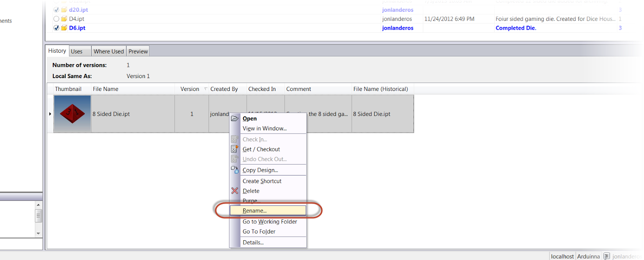Click the Completed Die. comment cell
The height and width of the screenshot is (260, 644).
click(516, 28)
